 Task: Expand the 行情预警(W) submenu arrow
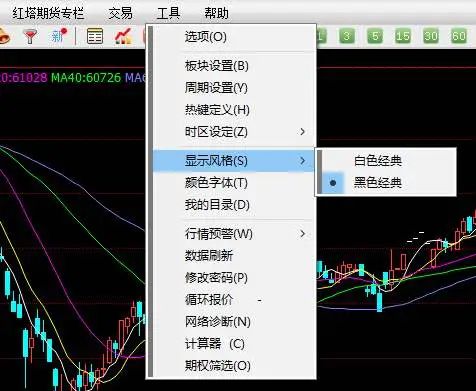coord(302,234)
